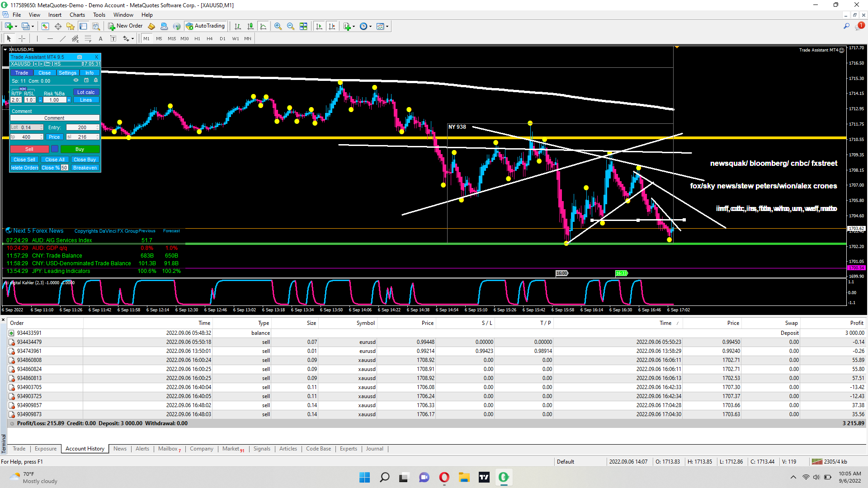Toggle AutoTrading on the toolbar
The width and height of the screenshot is (868, 488).
pos(205,26)
